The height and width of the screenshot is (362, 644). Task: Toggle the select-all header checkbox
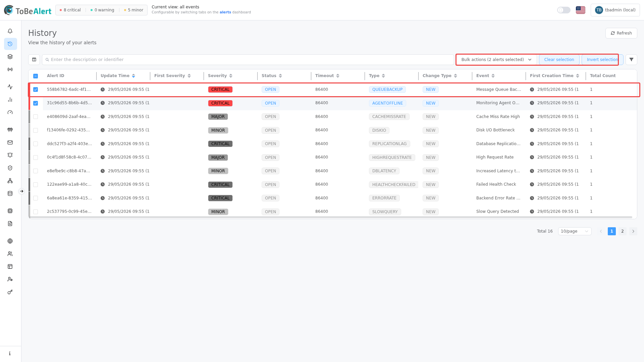click(36, 76)
